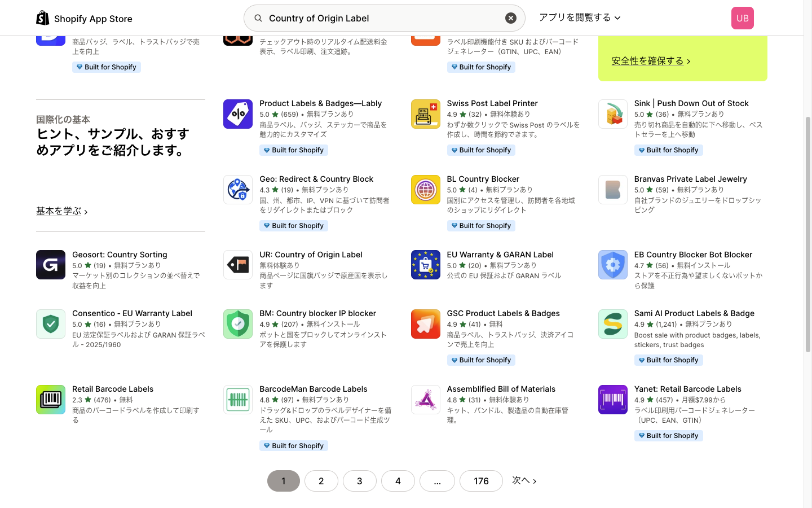
Task: Jump to last page 176
Action: (x=481, y=481)
